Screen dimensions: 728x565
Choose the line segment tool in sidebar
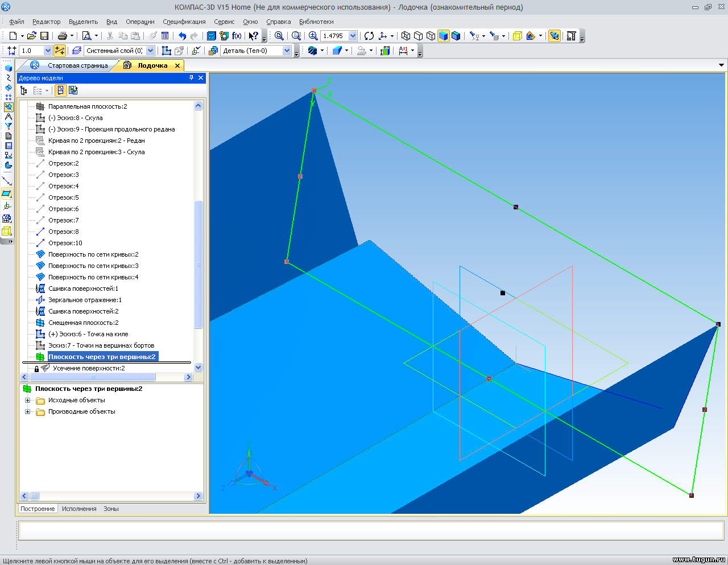click(x=7, y=181)
